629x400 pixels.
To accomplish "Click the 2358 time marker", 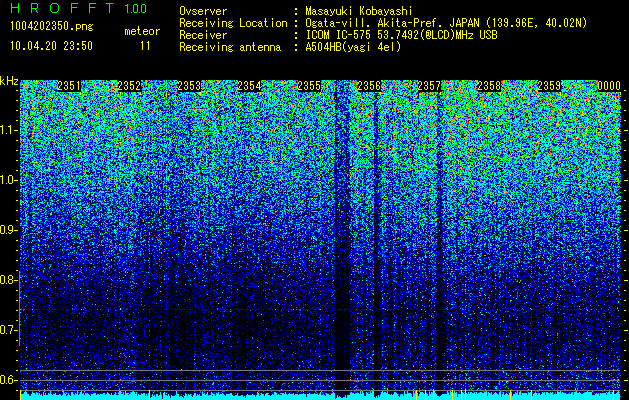I will click(x=489, y=86).
